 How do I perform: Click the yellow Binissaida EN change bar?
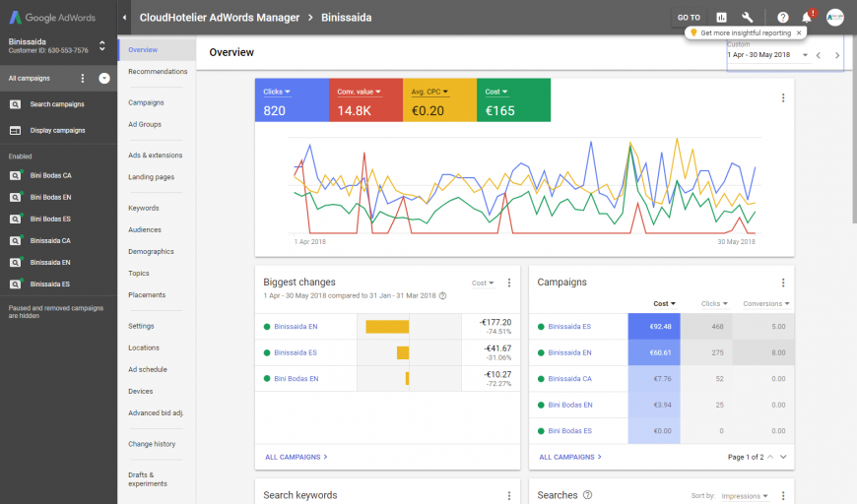click(387, 327)
